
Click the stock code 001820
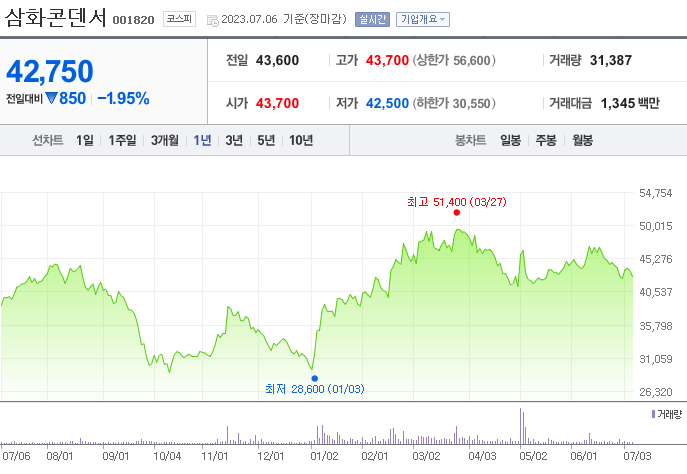(x=134, y=20)
